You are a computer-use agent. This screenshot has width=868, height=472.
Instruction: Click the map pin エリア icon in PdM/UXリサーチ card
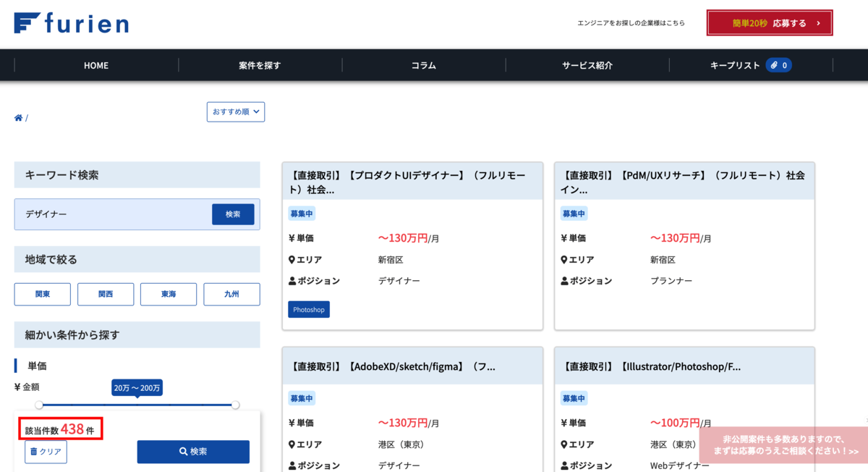point(563,259)
